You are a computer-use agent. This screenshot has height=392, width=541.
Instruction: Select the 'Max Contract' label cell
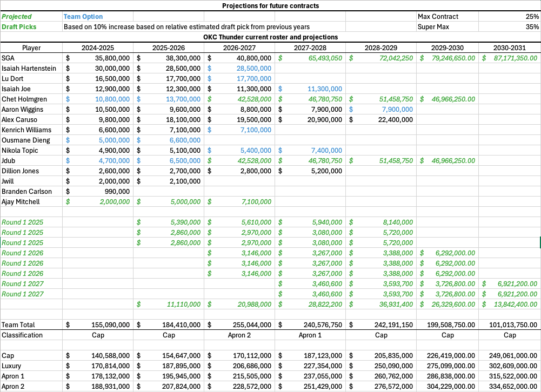[447, 17]
